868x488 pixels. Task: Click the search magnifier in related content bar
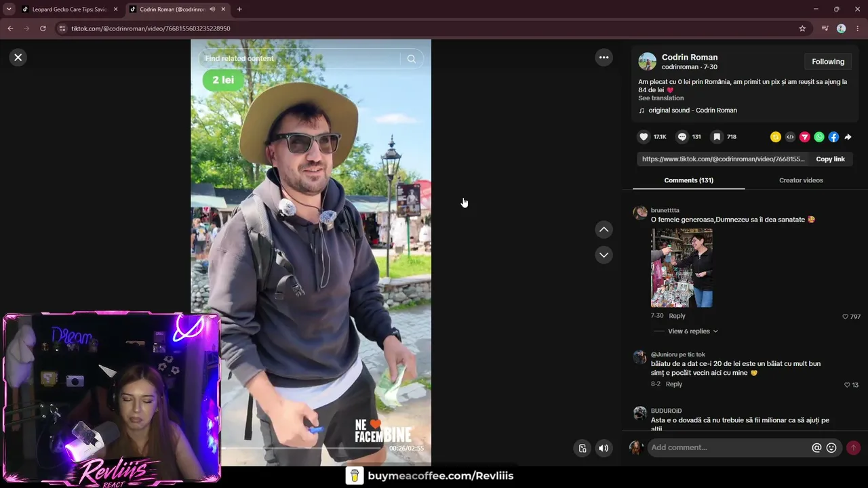pos(412,59)
